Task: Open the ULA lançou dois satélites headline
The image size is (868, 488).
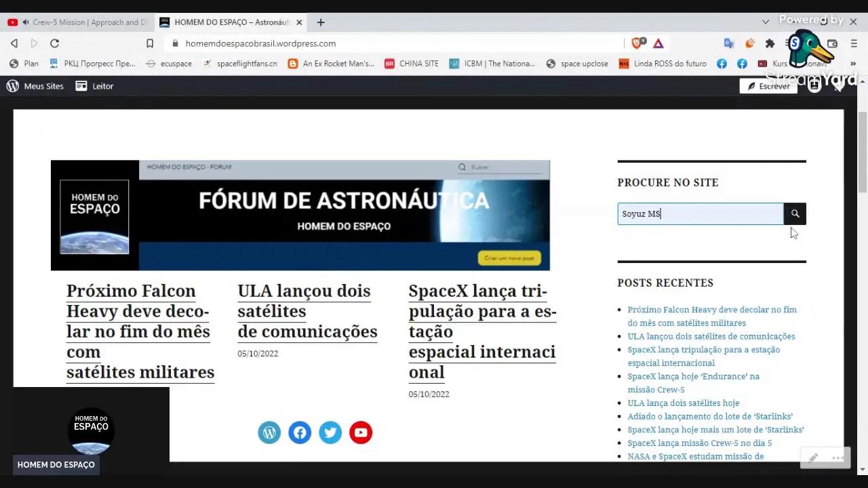Action: pyautogui.click(x=307, y=311)
